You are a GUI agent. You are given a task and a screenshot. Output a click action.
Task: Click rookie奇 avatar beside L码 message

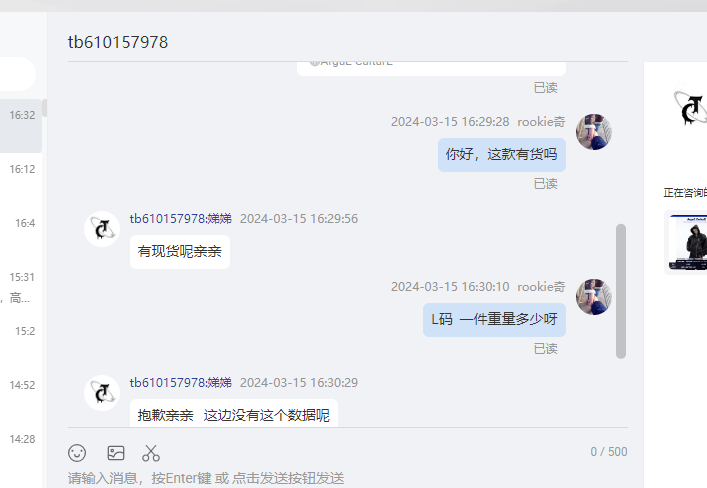(594, 296)
